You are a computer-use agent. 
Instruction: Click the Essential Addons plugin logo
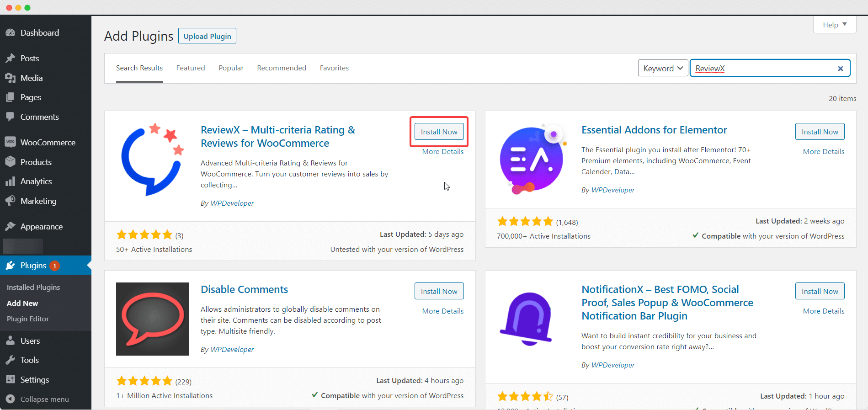pos(533,159)
